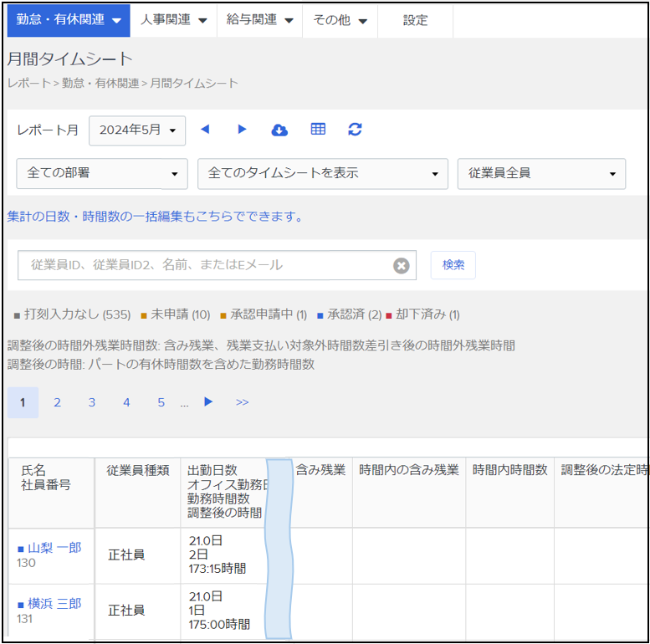
Task: Click 175:00時間 value for 横浜 三郎
Action: click(x=219, y=625)
